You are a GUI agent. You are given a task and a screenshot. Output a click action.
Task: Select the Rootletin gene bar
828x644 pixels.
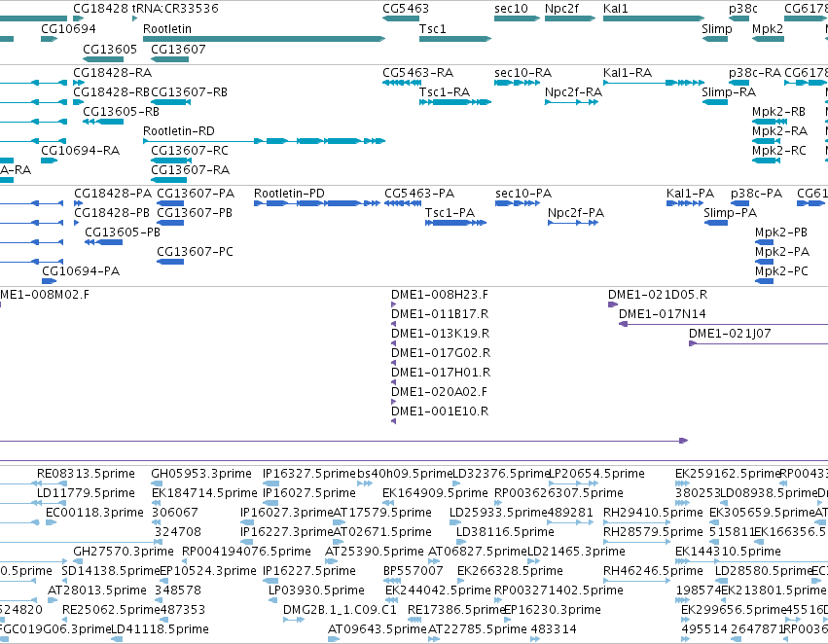(264, 39)
